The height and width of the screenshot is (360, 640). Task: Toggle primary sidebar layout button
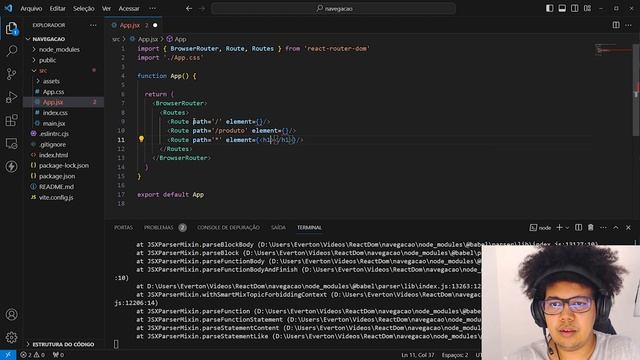point(549,8)
